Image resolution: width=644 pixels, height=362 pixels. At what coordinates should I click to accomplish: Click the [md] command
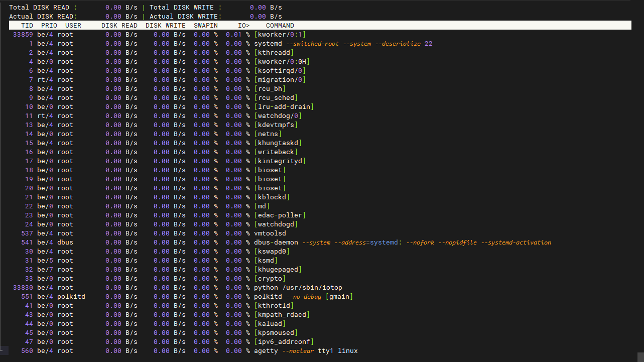point(262,206)
